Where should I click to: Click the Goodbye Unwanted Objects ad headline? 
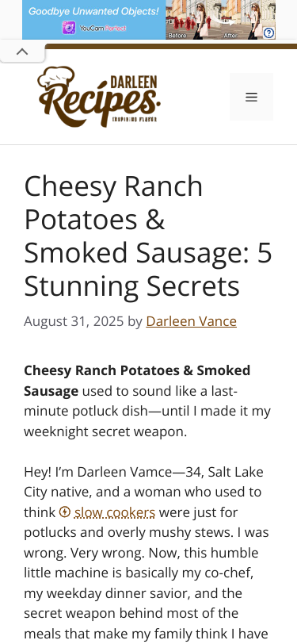93,11
